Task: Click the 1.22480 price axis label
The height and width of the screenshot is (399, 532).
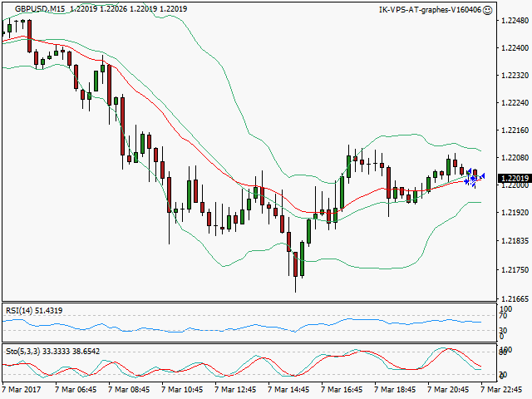Action: pyautogui.click(x=515, y=21)
